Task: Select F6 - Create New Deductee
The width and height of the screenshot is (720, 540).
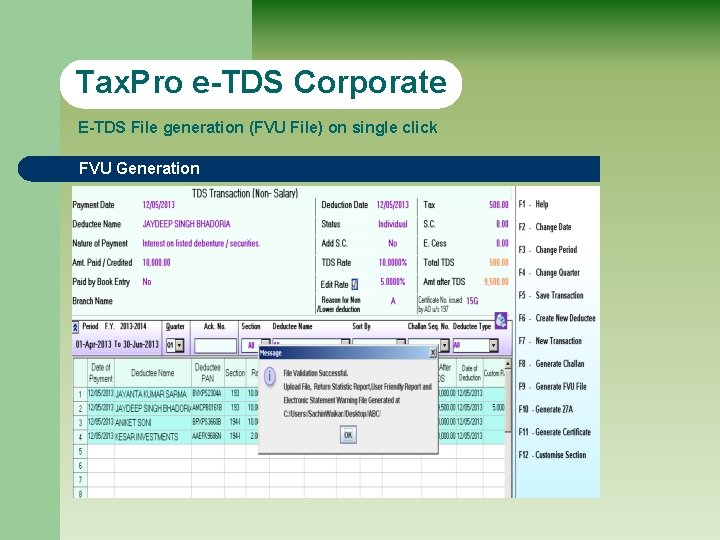Action: [x=557, y=318]
